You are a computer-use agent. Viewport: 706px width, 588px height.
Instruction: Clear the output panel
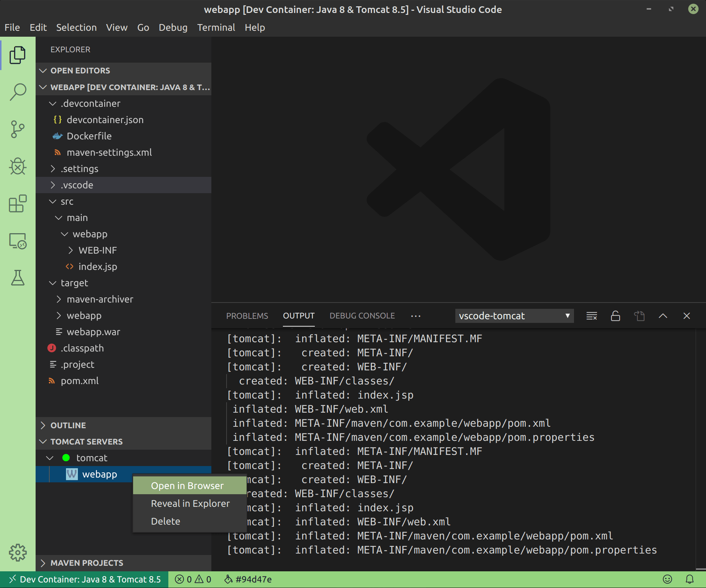(592, 316)
